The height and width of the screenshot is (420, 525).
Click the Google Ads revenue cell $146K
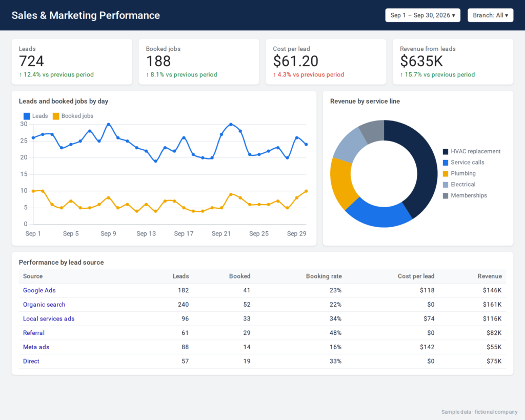click(492, 290)
